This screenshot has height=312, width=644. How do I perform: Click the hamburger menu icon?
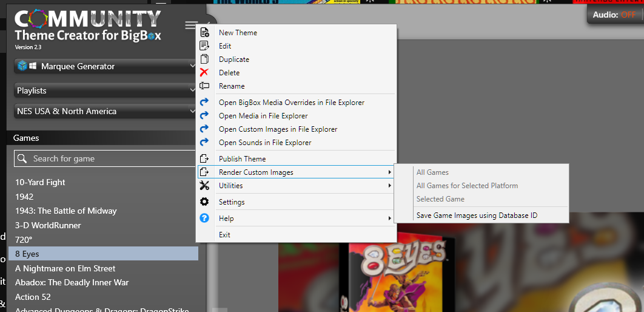point(191,25)
